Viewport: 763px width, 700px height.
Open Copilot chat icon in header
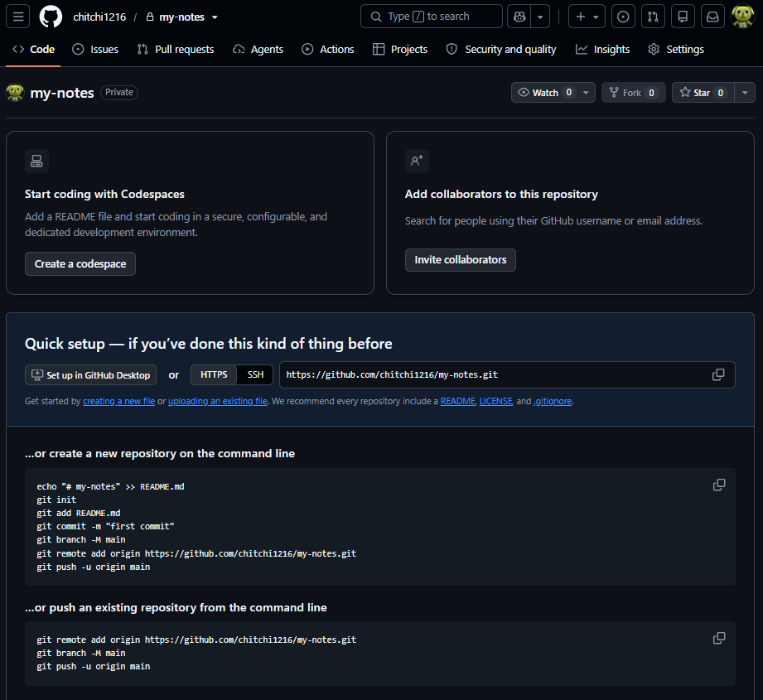[519, 17]
